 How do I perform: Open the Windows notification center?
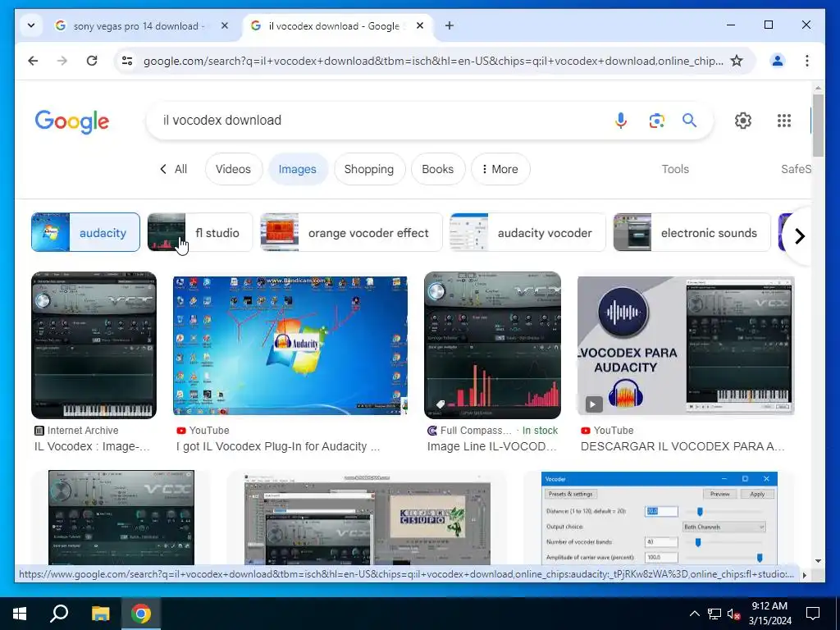coord(813,614)
